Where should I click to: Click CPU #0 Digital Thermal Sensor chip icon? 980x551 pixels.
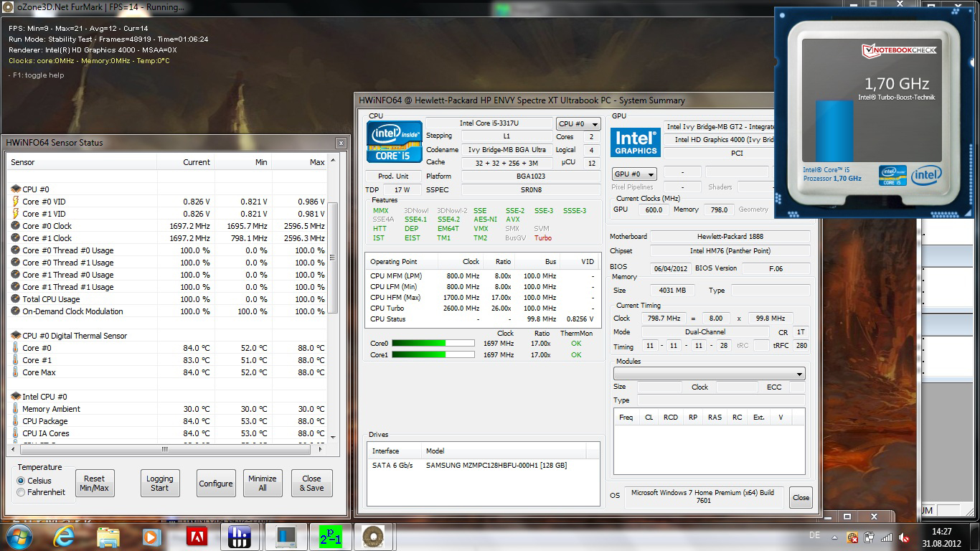coord(16,336)
